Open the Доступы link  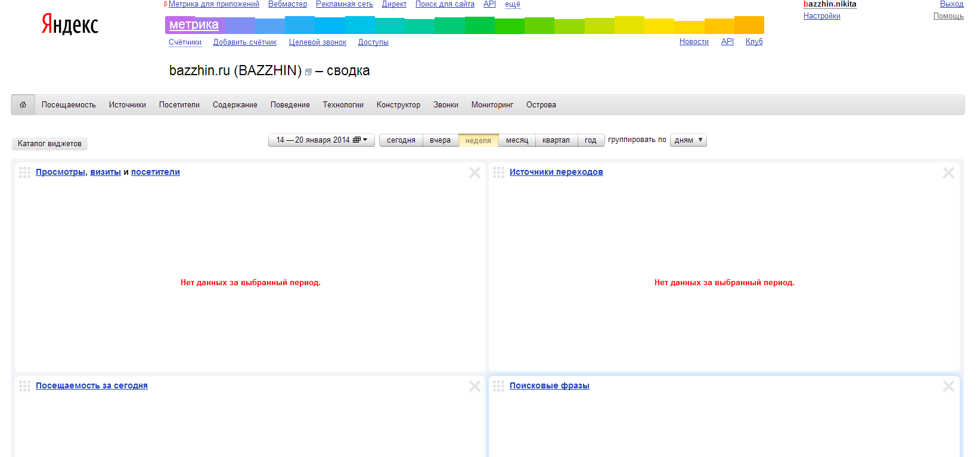(373, 42)
